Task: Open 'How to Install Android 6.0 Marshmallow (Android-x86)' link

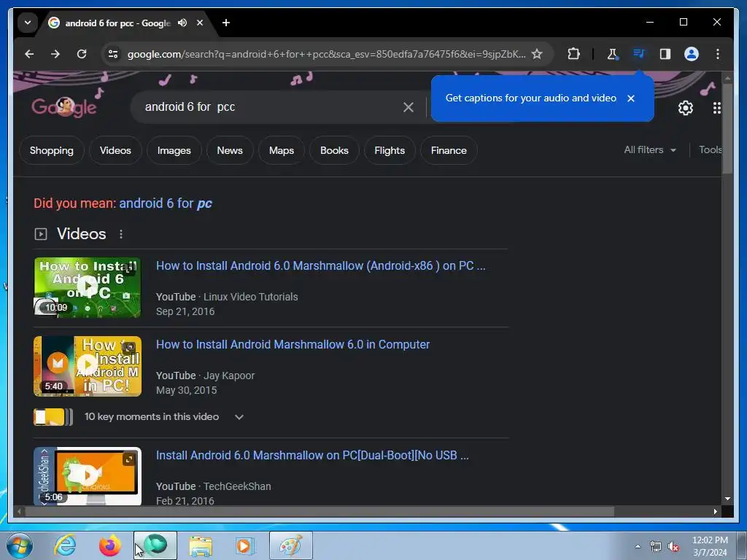Action: [321, 265]
